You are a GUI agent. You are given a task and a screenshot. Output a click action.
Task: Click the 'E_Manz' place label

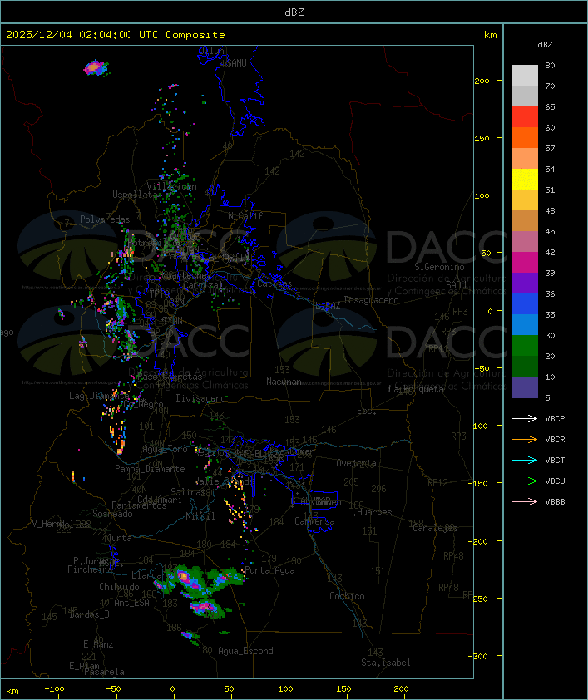(x=98, y=644)
